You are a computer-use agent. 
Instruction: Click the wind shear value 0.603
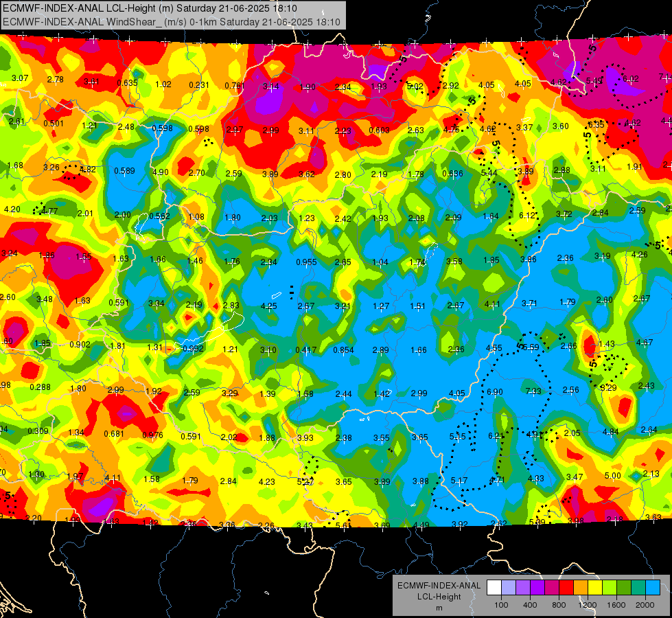pos(380,130)
